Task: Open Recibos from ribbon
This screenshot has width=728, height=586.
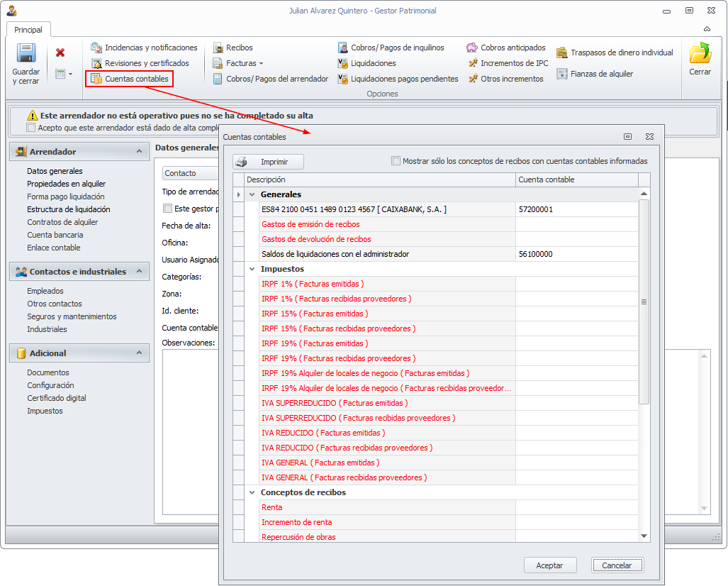Action: (233, 48)
